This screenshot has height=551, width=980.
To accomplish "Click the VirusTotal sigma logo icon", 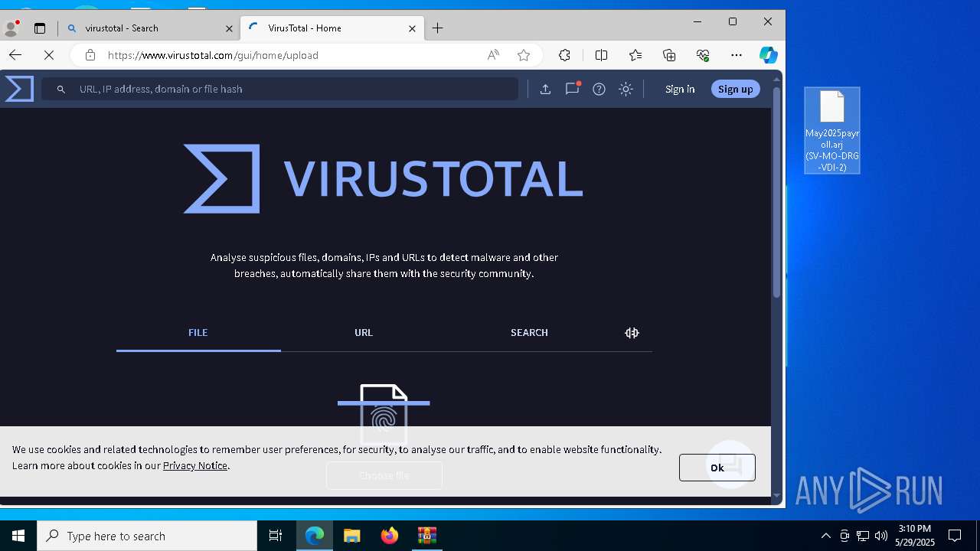I will tap(19, 89).
